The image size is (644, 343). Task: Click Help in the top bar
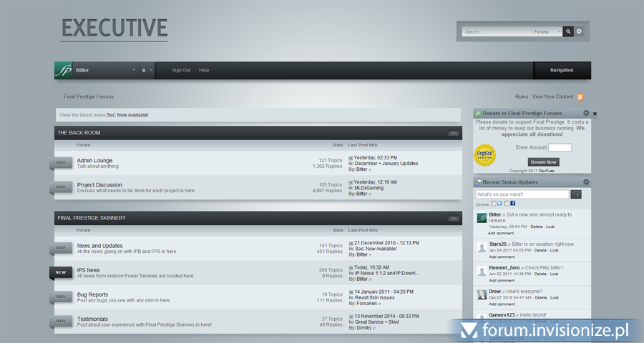click(204, 70)
